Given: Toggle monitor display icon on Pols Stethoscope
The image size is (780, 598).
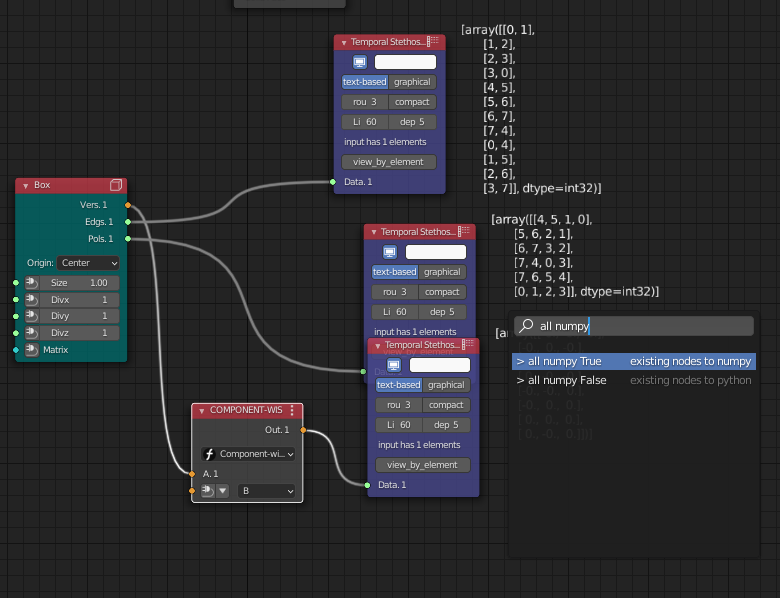Looking at the screenshot, I should click(390, 252).
